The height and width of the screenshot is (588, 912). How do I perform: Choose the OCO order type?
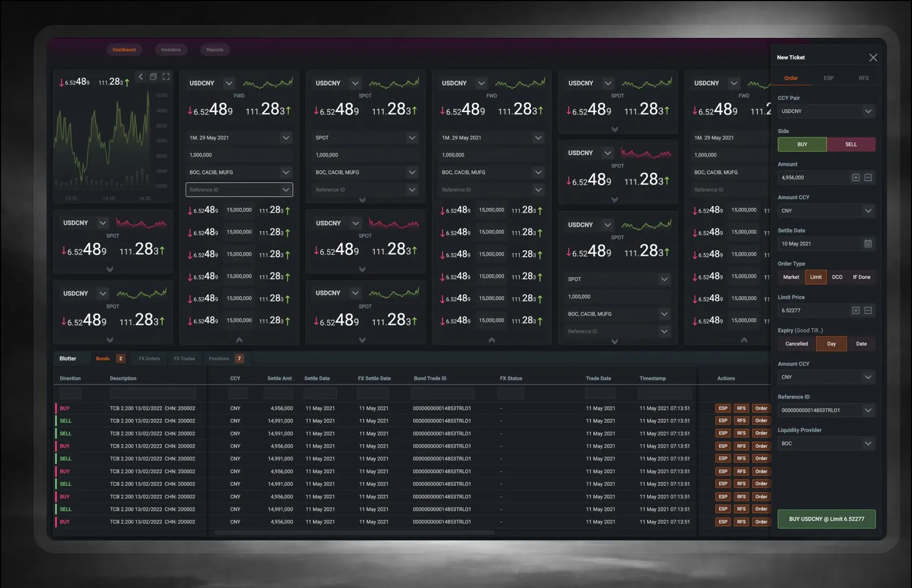(837, 277)
